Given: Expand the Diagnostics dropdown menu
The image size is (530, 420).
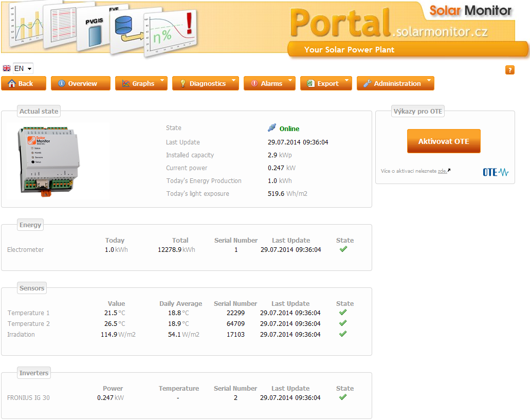Looking at the screenshot, I should [x=205, y=83].
